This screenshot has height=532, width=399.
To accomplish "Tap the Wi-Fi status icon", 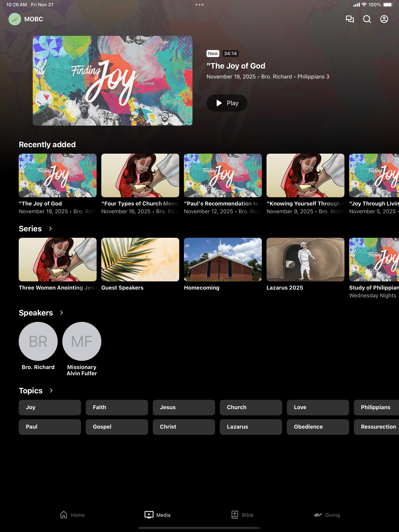I will [x=364, y=4].
